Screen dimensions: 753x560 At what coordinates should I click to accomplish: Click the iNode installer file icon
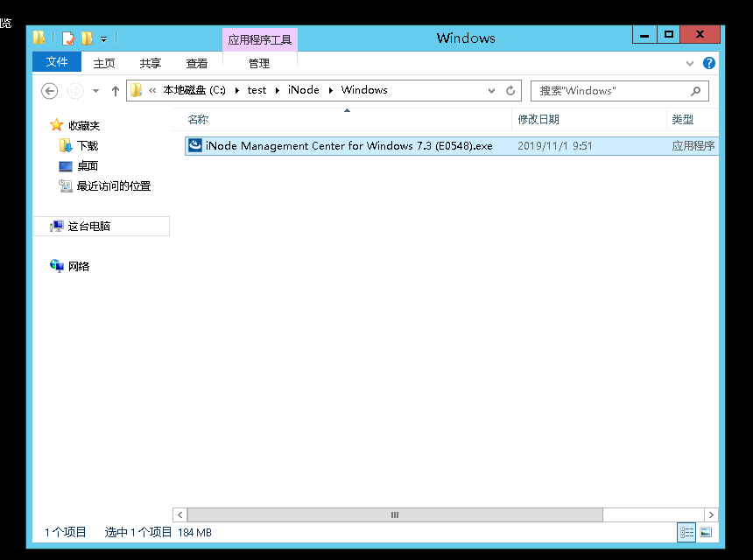pos(195,145)
